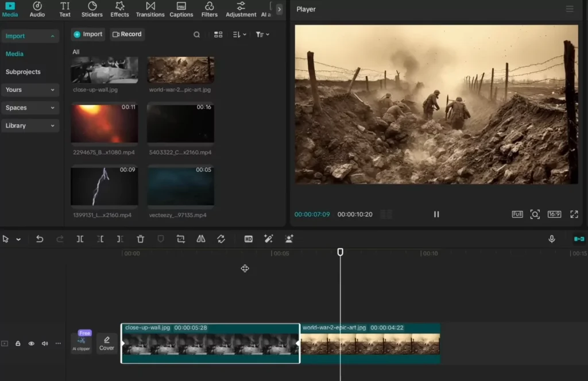Click the Full quality preview button
588x381 pixels.
517,214
